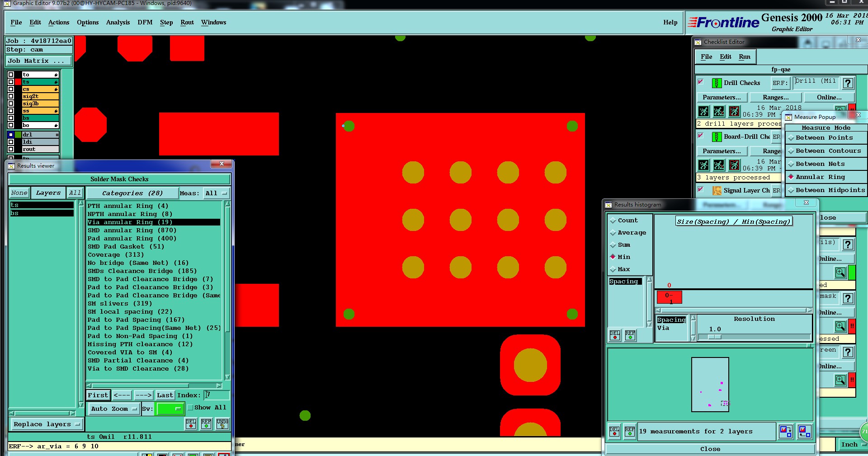Open the Analysis menu
Viewport: 868px width, 456px height.
pyautogui.click(x=118, y=22)
